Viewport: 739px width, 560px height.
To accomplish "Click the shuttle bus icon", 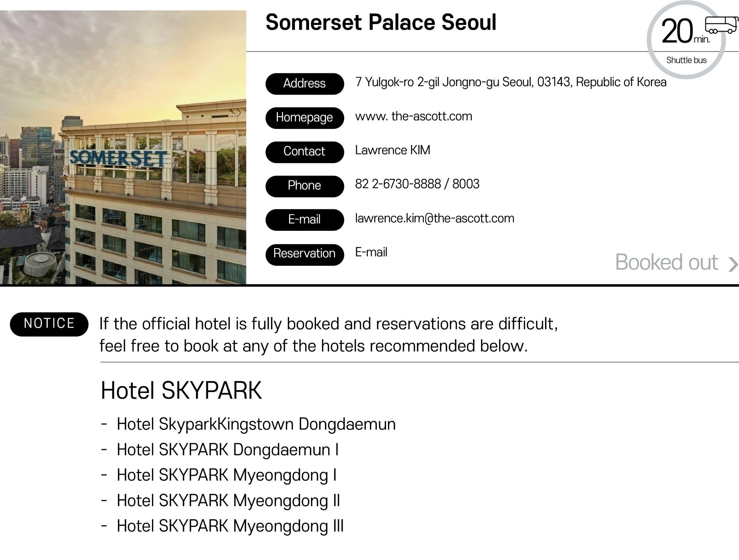I will coord(721,25).
